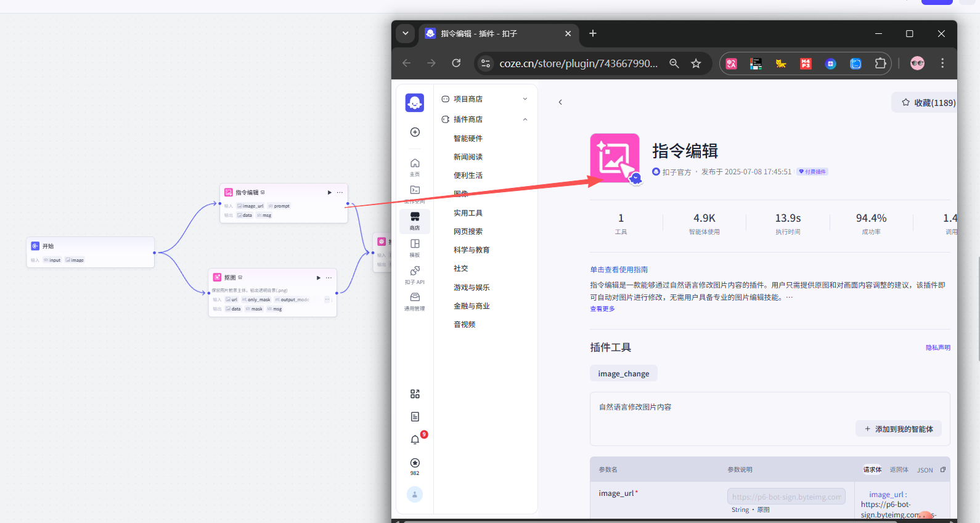Open the 主页 home icon in the sidebar
This screenshot has width=980, height=523.
tap(415, 166)
